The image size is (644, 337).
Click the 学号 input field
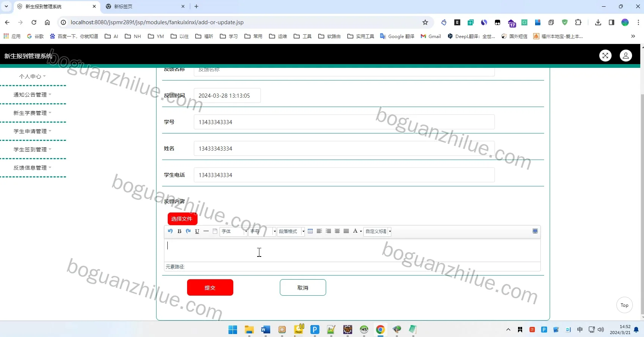click(x=344, y=122)
